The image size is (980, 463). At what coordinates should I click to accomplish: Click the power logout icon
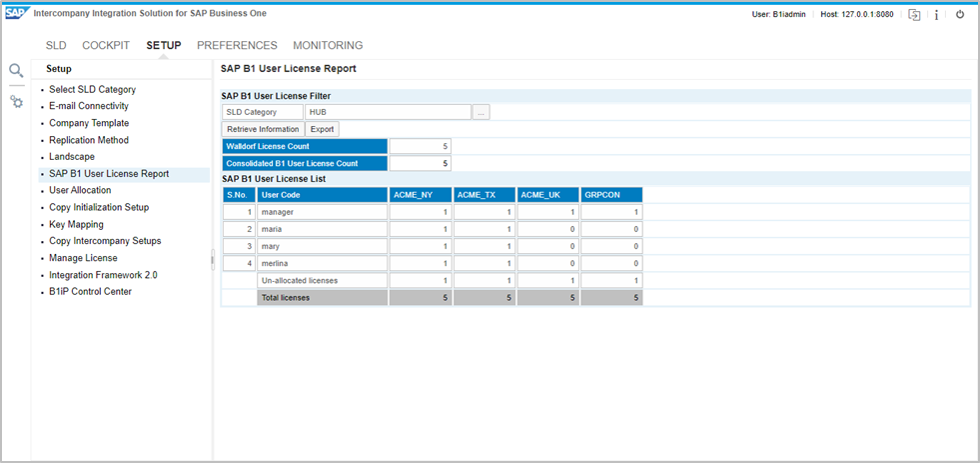point(960,15)
